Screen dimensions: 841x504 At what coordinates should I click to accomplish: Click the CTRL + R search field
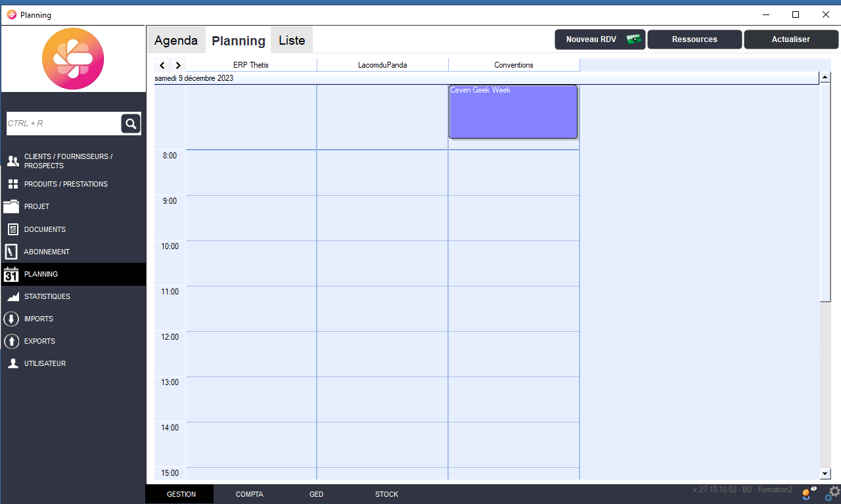62,124
